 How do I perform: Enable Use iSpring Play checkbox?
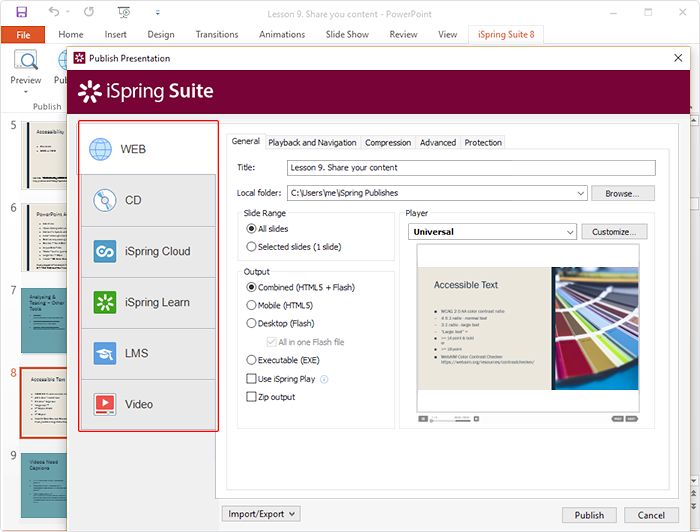tap(251, 379)
